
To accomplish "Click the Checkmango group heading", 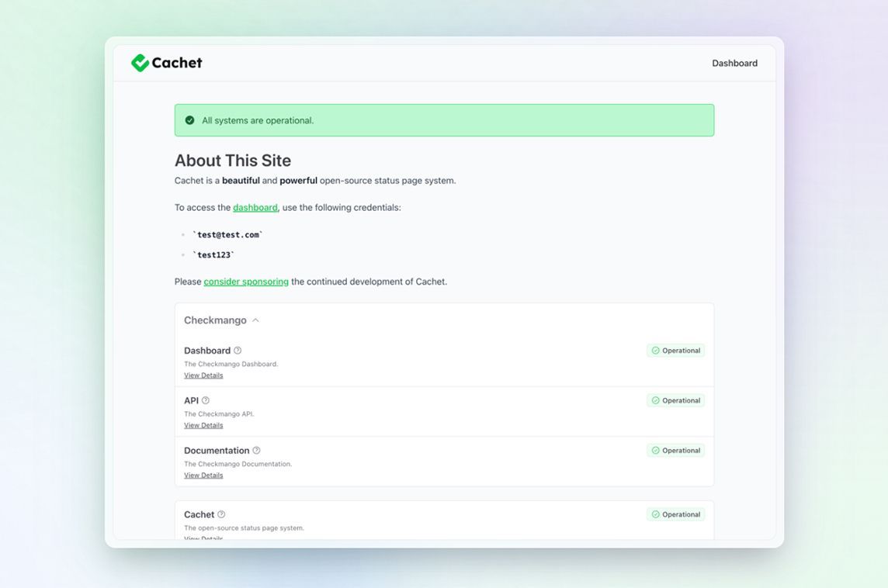I will tap(215, 320).
